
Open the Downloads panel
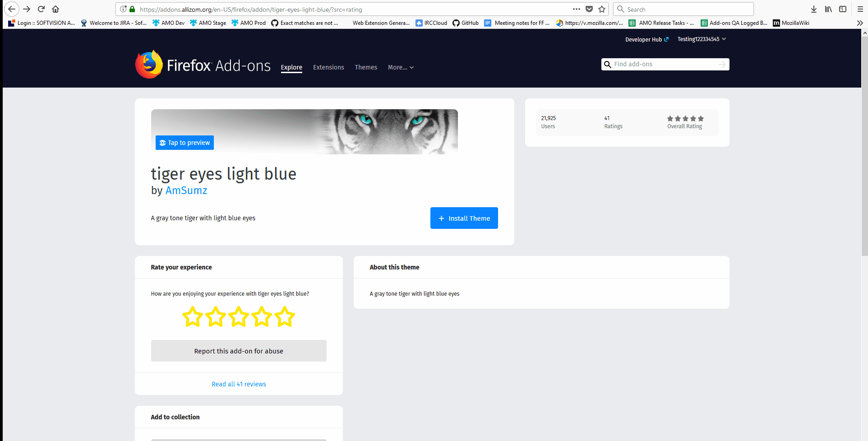pyautogui.click(x=814, y=9)
